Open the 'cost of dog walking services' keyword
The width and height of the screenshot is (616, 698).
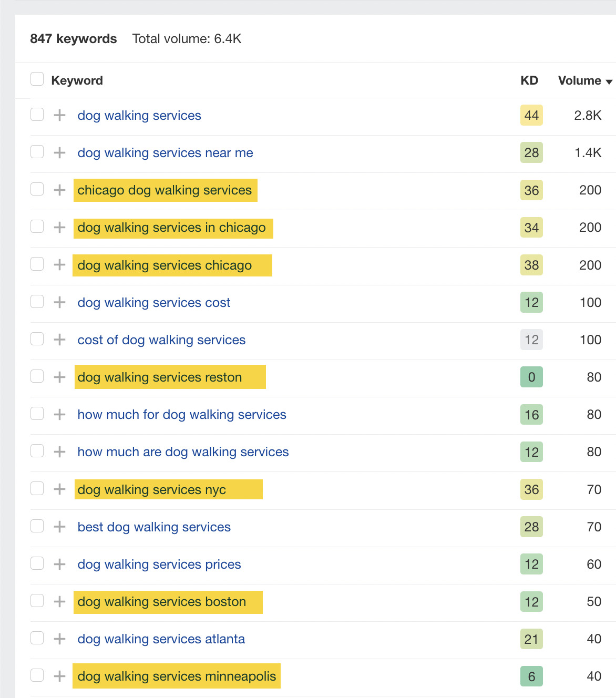click(161, 340)
